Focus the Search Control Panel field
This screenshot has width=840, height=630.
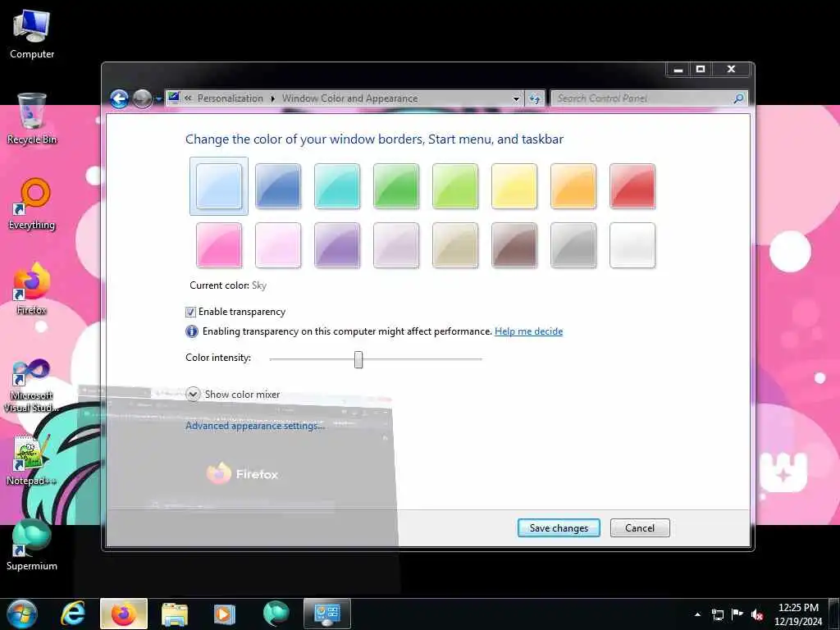pos(643,98)
